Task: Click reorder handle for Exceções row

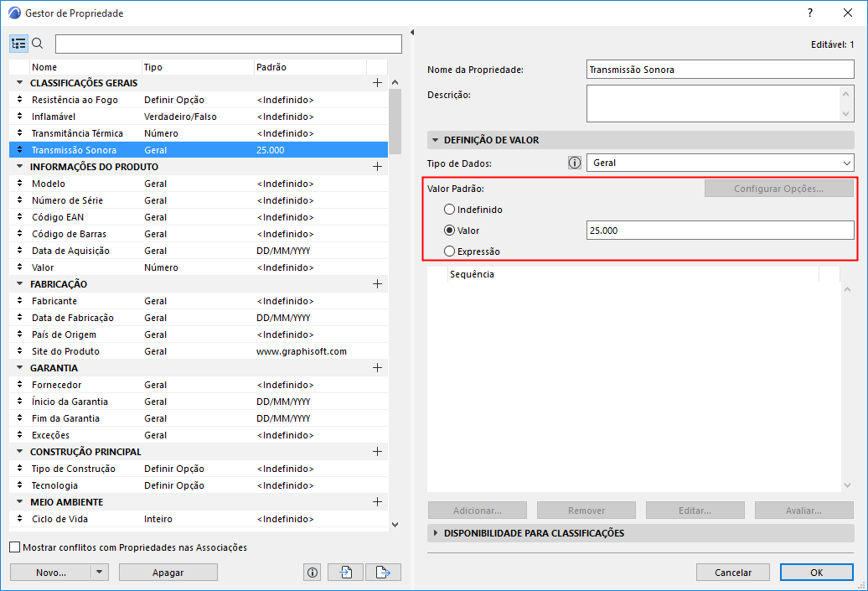Action: 19,435
